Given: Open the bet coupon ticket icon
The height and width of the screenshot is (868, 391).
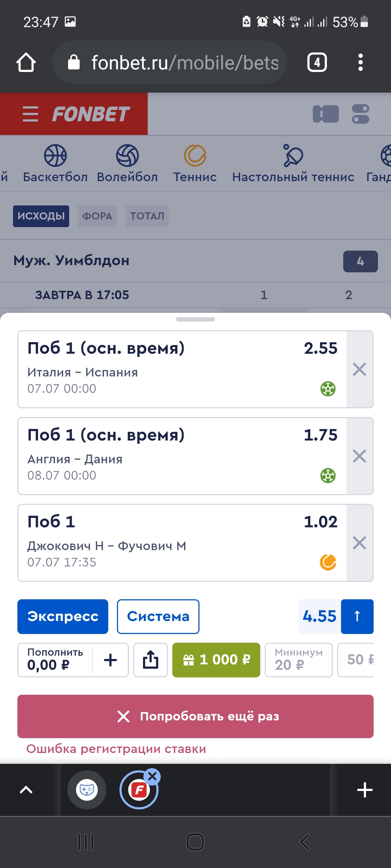Looking at the screenshot, I should coord(326,114).
